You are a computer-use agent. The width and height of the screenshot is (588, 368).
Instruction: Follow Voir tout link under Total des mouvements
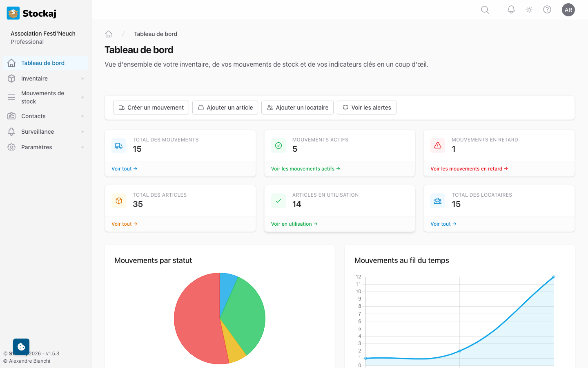point(125,168)
